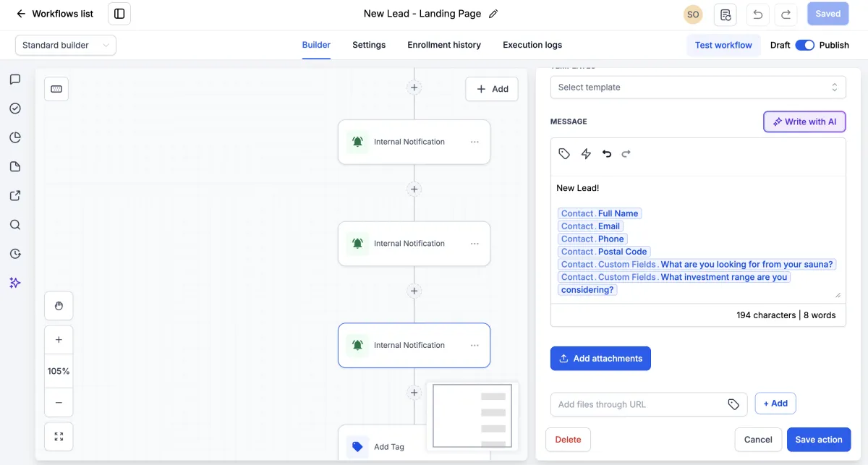Zoom in with the plus icon
This screenshot has height=465, width=868.
coord(59,340)
